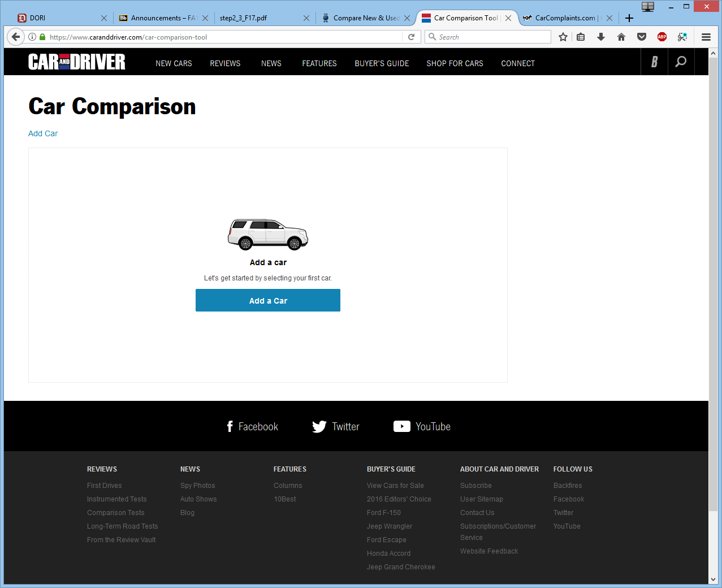Click the blue Add a Car button
Viewport: 722px width, 588px height.
point(268,300)
